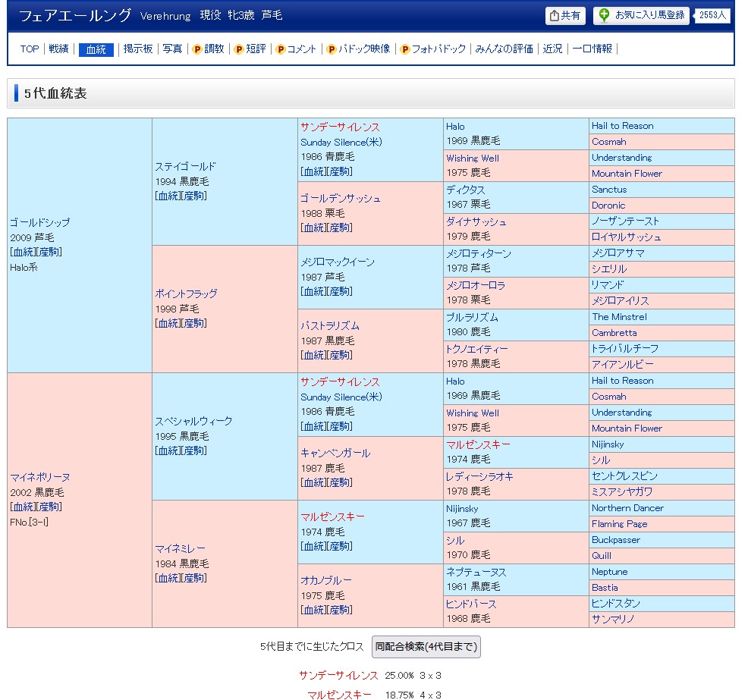748x700 pixels.
Task: Open the ポイントフラッグ horse link
Action: (x=186, y=293)
